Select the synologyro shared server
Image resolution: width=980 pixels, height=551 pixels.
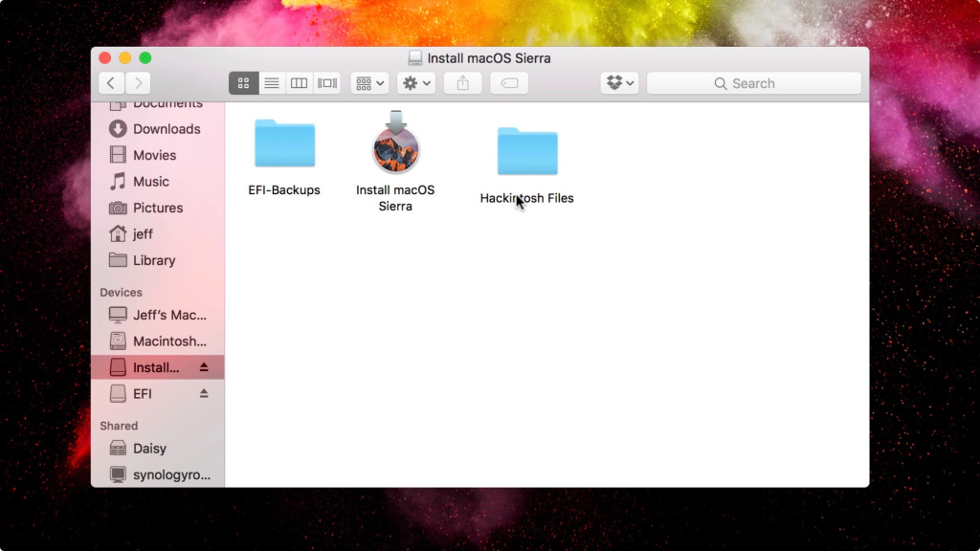(158, 474)
